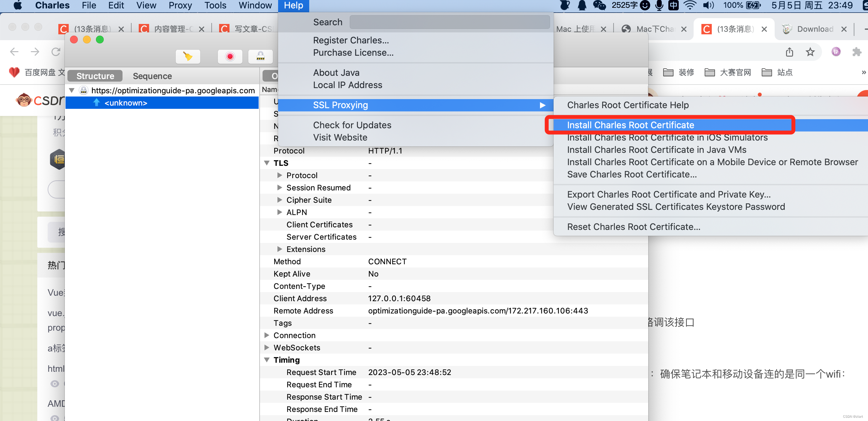Screen dimensions: 868x421
Task: Switch to the Sequence tab
Action: [x=152, y=76]
